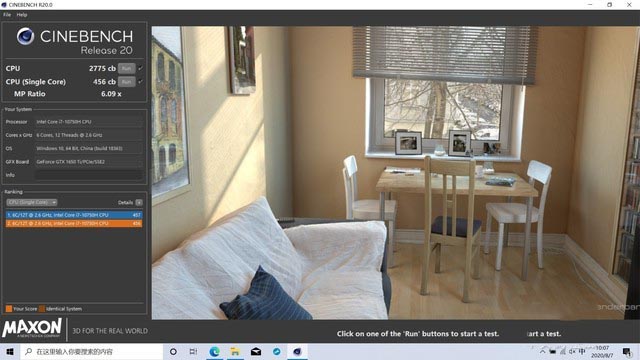Open File Explorer from the taskbar
This screenshot has width=640, height=360.
pyautogui.click(x=235, y=351)
